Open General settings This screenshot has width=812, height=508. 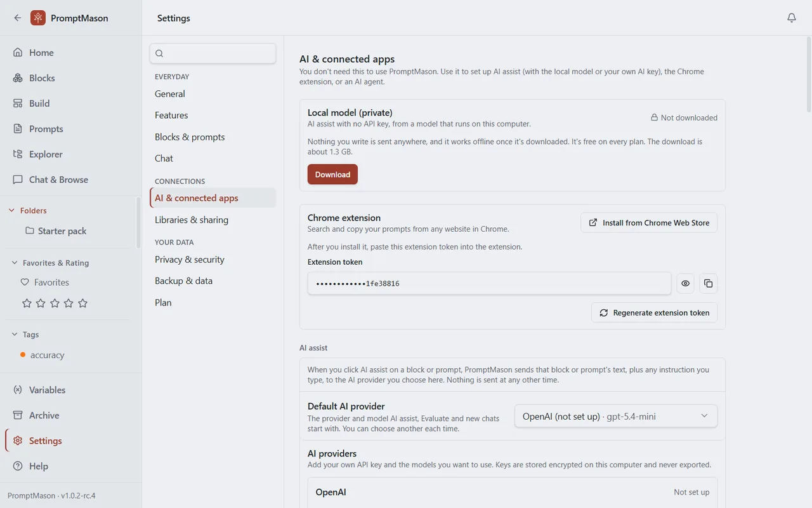[213, 94]
